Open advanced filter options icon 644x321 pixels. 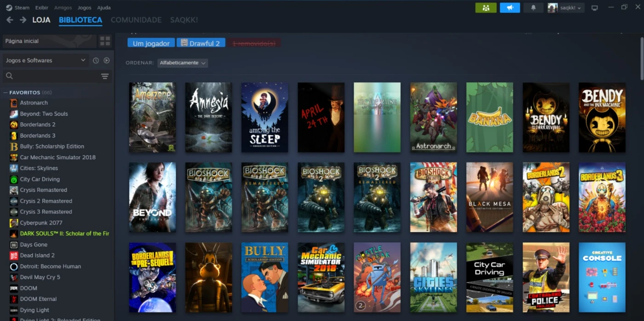pos(105,76)
